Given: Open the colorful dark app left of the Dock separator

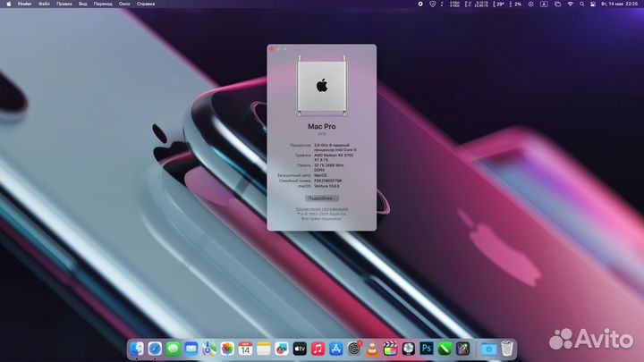Looking at the screenshot, I should [462, 349].
